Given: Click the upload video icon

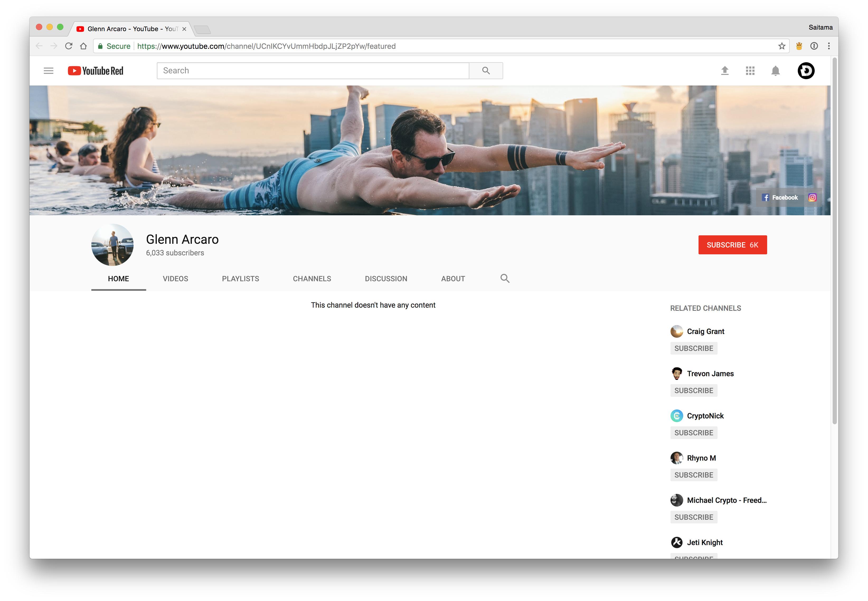Looking at the screenshot, I should point(724,71).
